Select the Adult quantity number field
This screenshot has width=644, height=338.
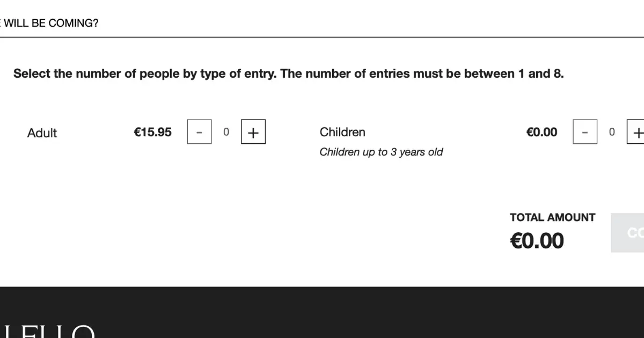tap(226, 132)
